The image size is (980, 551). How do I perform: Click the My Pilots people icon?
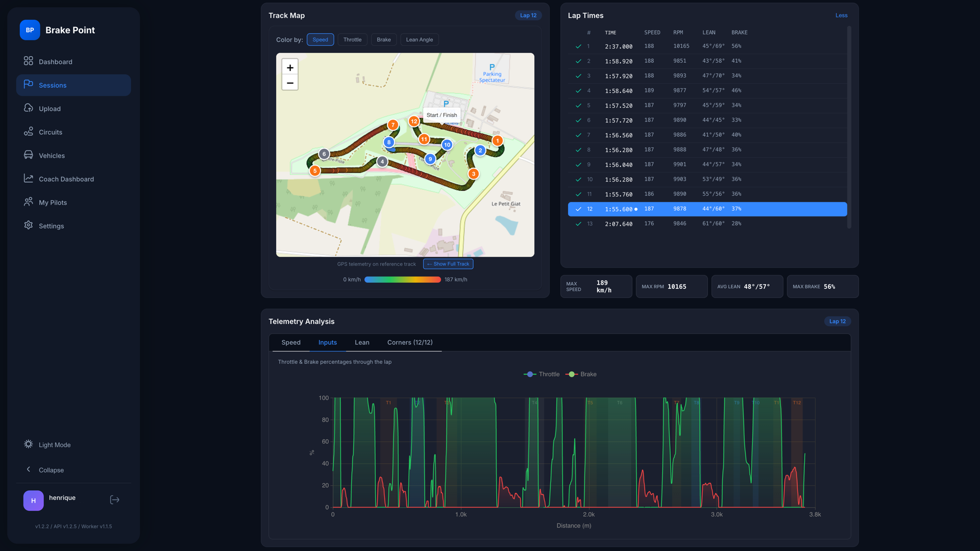point(28,202)
